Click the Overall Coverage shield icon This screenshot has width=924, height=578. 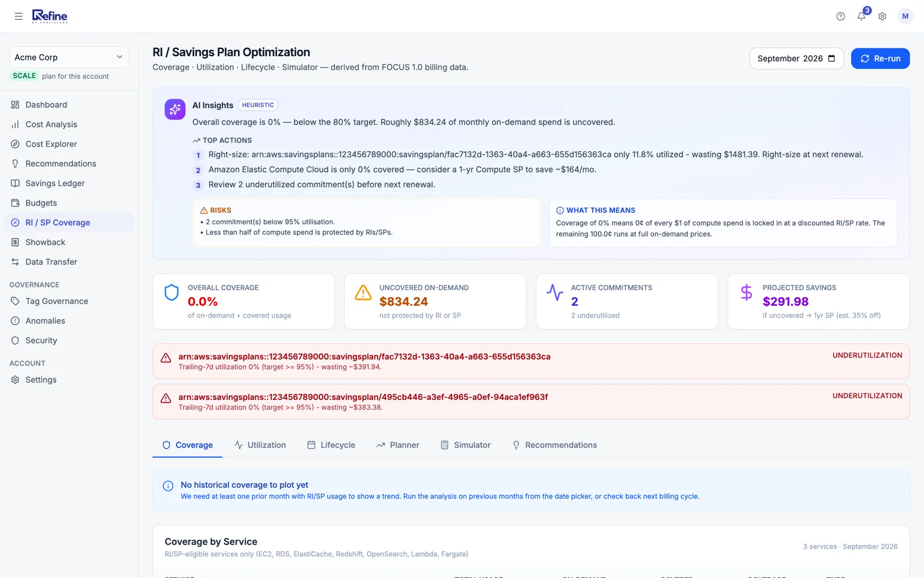point(172,292)
